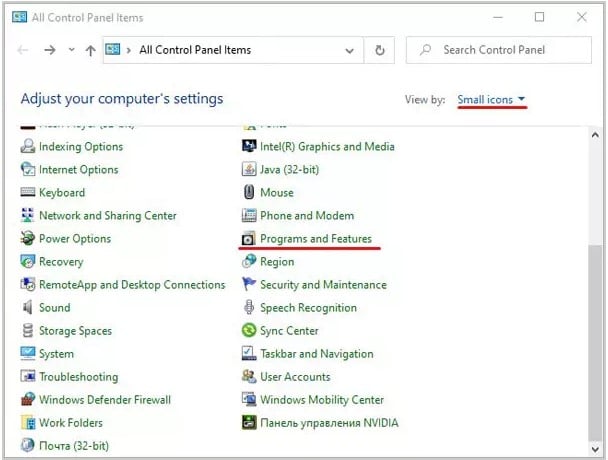
Task: Open Speech Recognition link
Action: coord(308,307)
